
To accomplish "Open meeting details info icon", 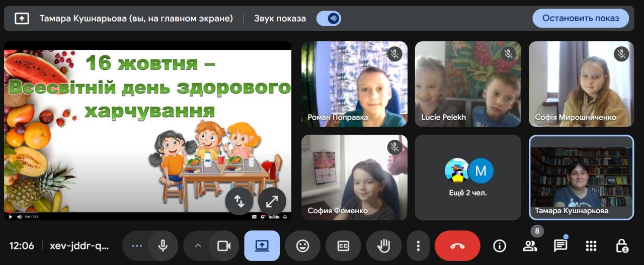I will click(x=499, y=245).
